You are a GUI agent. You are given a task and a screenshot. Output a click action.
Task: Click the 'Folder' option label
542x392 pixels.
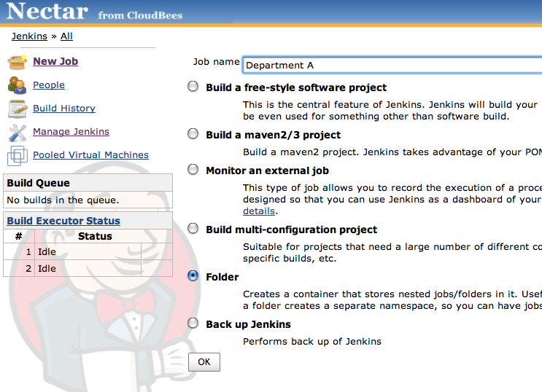222,277
